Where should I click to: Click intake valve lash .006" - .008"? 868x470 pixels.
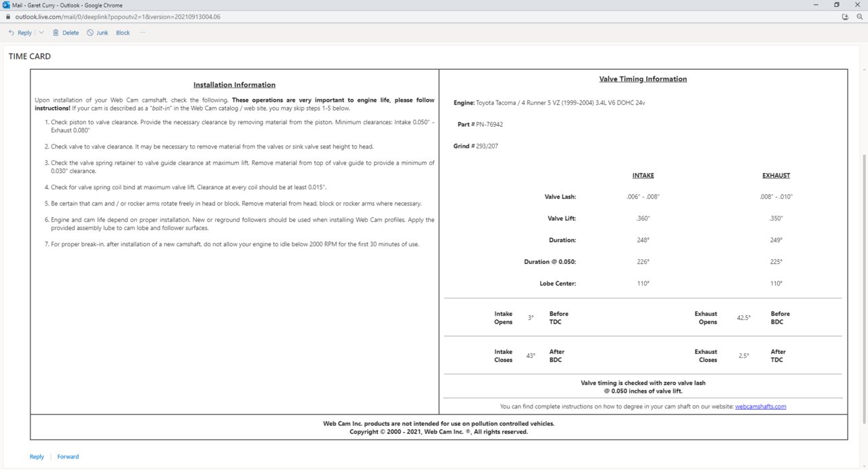click(643, 197)
